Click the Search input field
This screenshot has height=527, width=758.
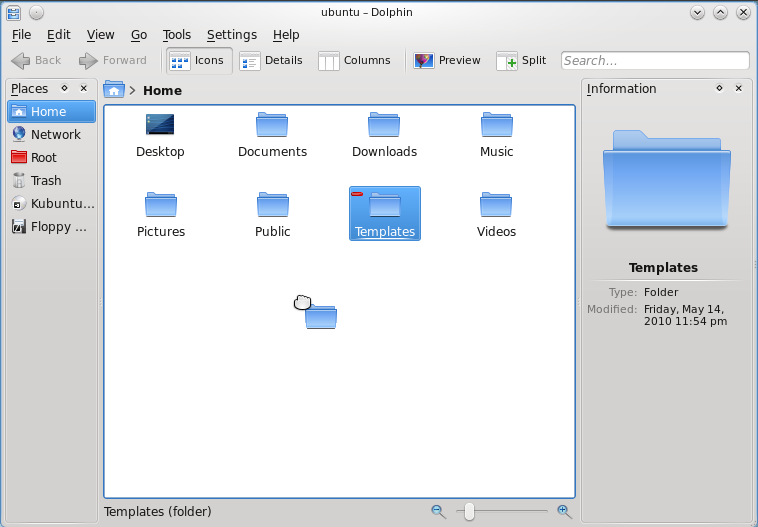(x=654, y=61)
